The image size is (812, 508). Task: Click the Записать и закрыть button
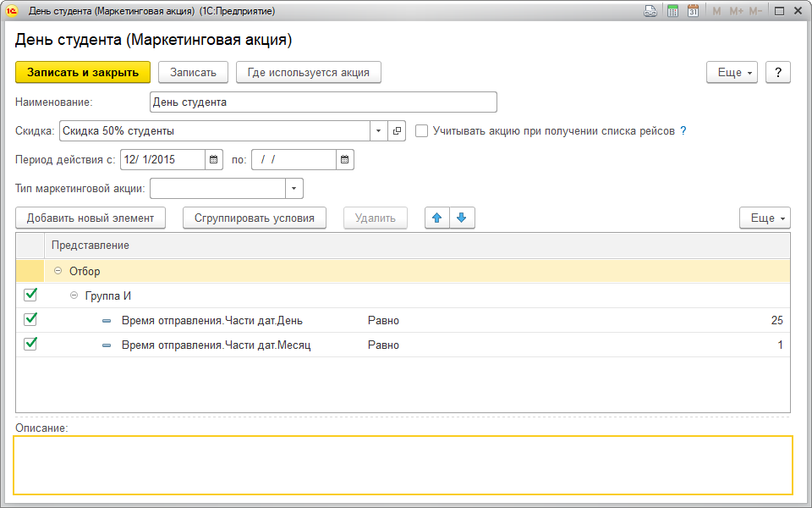click(83, 73)
